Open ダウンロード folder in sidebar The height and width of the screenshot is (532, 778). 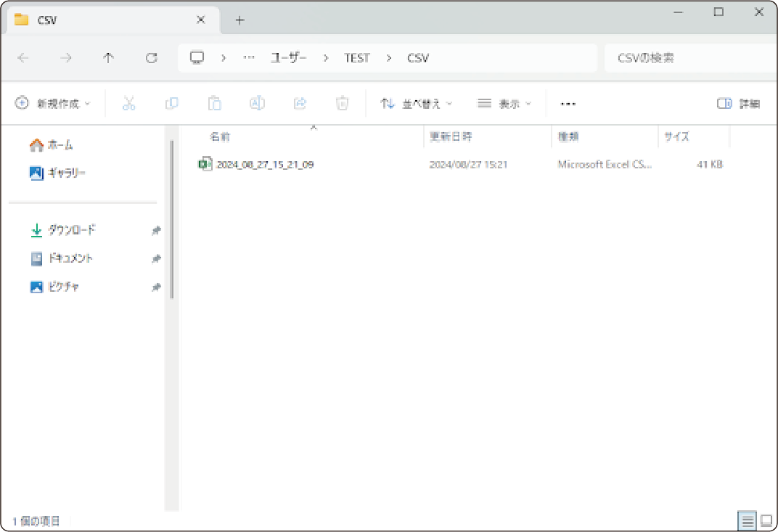71,230
